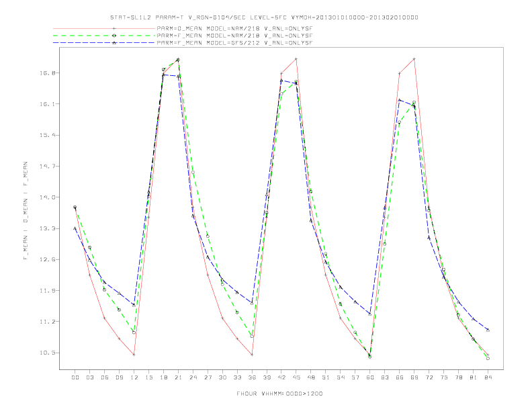Click x-axis forecast hour label 75

click(x=444, y=377)
